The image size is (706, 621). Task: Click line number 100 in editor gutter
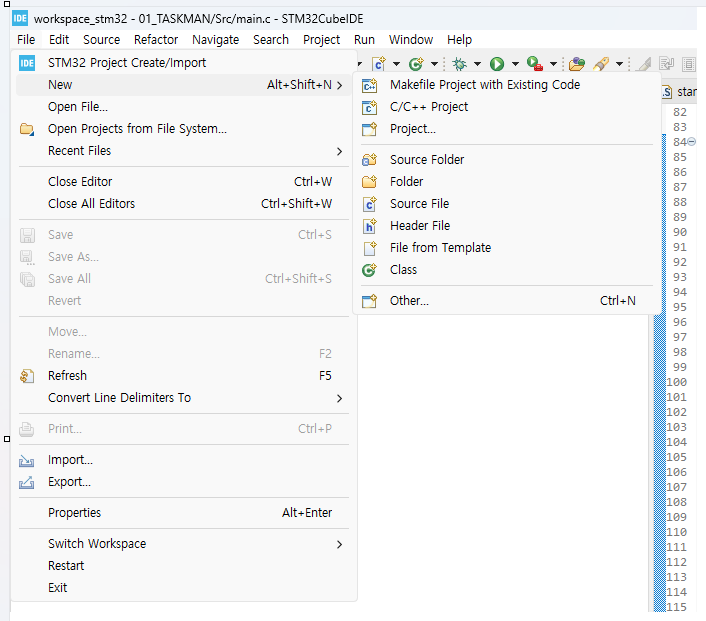(677, 382)
